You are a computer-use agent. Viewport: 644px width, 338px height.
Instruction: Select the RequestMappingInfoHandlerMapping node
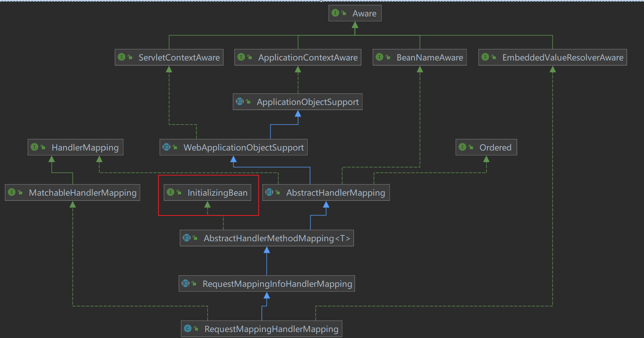(267, 284)
